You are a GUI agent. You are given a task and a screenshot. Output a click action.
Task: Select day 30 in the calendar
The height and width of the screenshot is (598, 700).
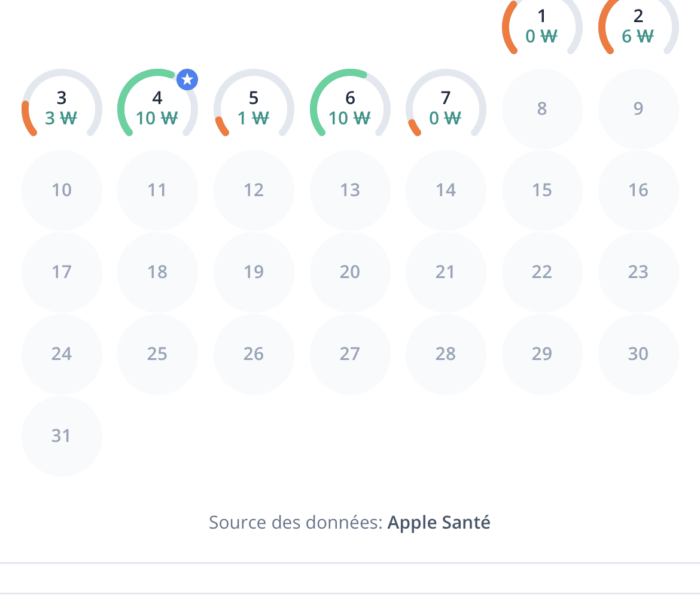pyautogui.click(x=638, y=354)
